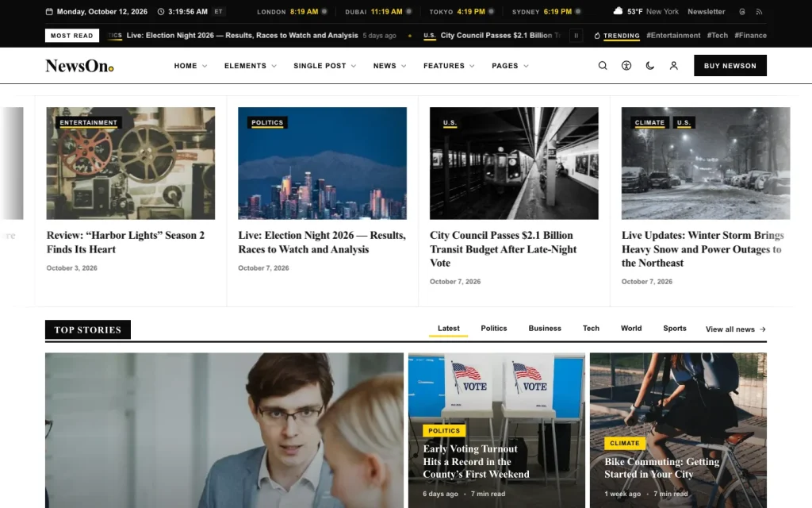Click U.S. badge next to Climate badge
Viewport: 812px width, 508px height.
(x=684, y=123)
